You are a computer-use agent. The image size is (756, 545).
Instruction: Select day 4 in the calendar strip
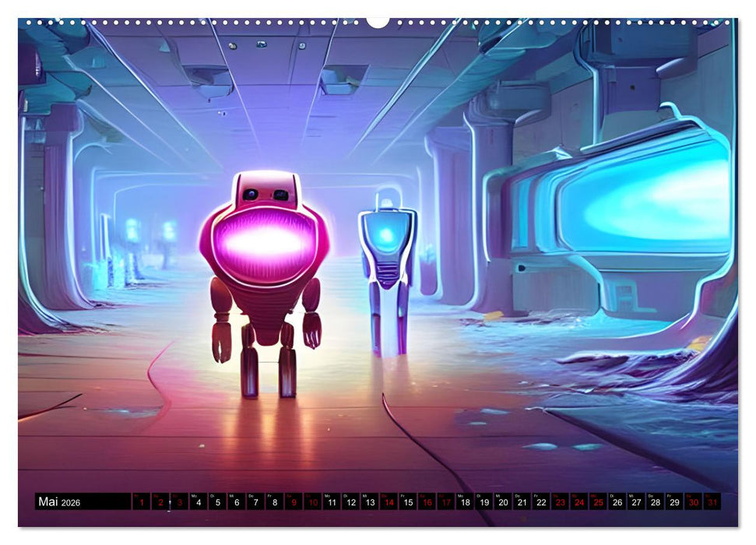[x=199, y=503]
